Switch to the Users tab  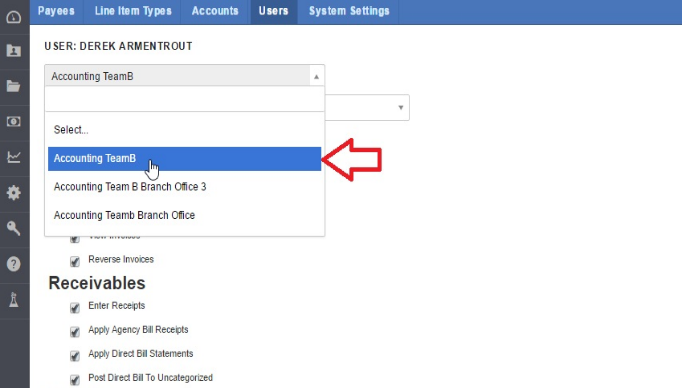coord(274,11)
